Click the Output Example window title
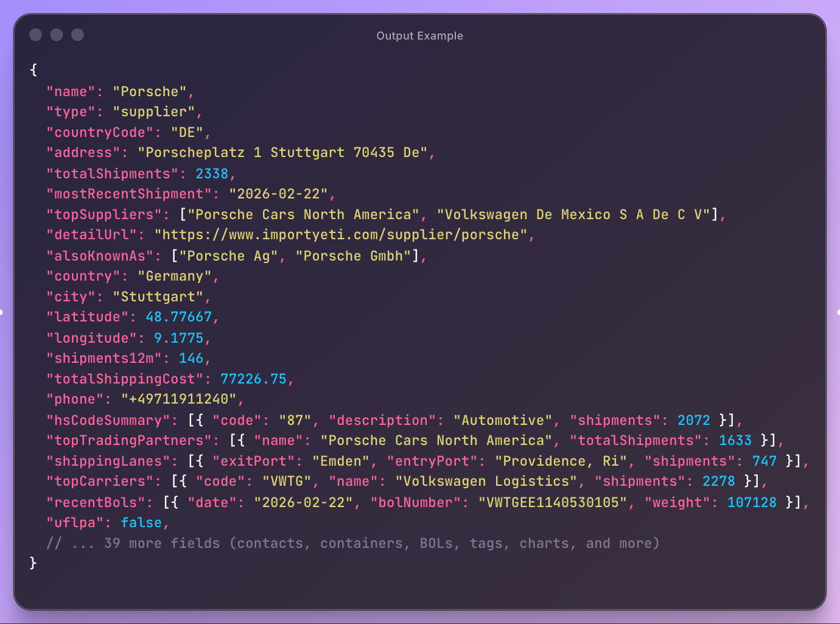Image resolution: width=840 pixels, height=624 pixels. coord(419,36)
